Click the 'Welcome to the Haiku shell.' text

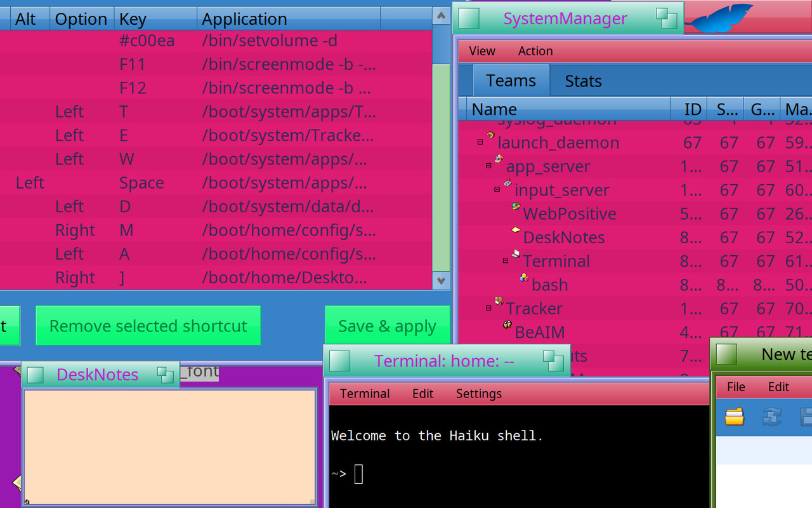click(437, 436)
